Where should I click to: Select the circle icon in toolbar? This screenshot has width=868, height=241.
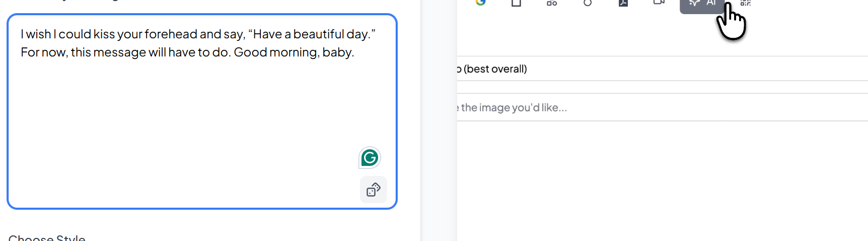pyautogui.click(x=588, y=3)
